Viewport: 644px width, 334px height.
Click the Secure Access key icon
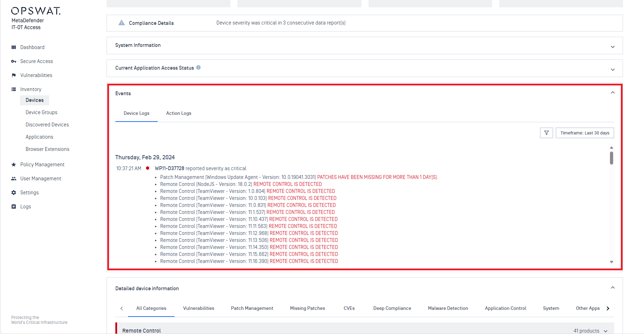click(14, 61)
